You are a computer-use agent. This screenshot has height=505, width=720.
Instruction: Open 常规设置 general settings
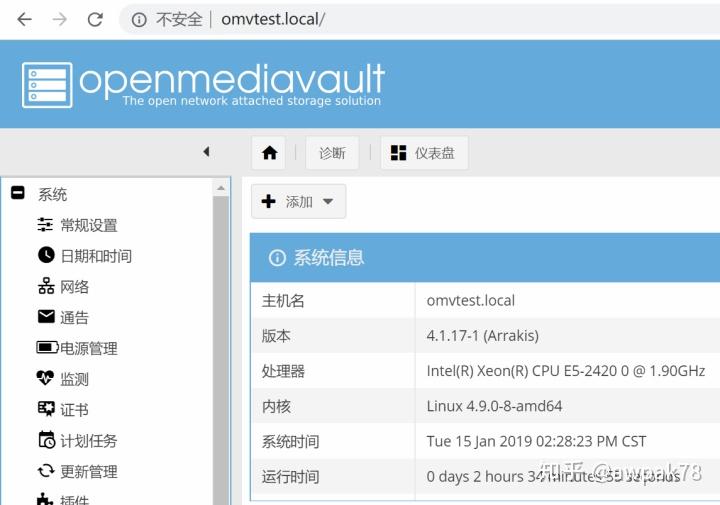(89, 225)
